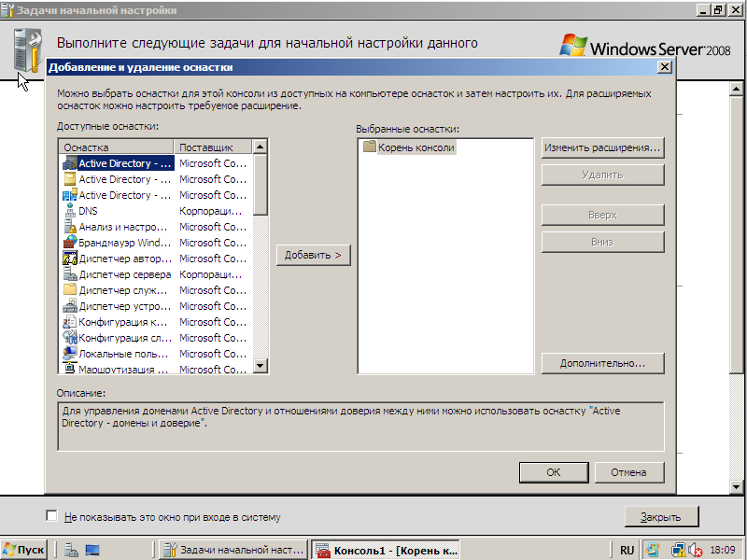Click the Локальные поль... row name
Image resolution: width=747 pixels, height=560 pixels.
click(124, 354)
